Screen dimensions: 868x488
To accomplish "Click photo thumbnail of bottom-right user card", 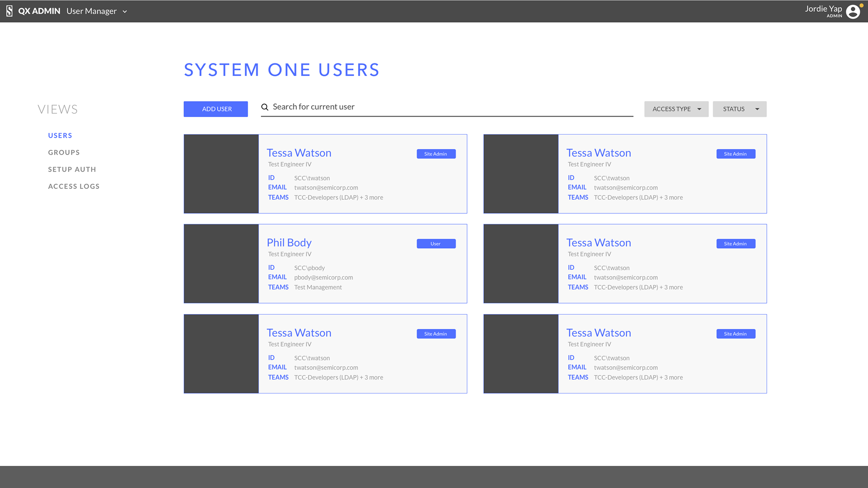I will click(521, 354).
